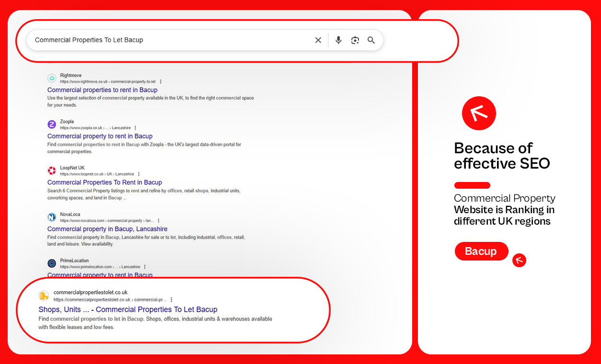Open Google Lens image search icon

point(355,40)
